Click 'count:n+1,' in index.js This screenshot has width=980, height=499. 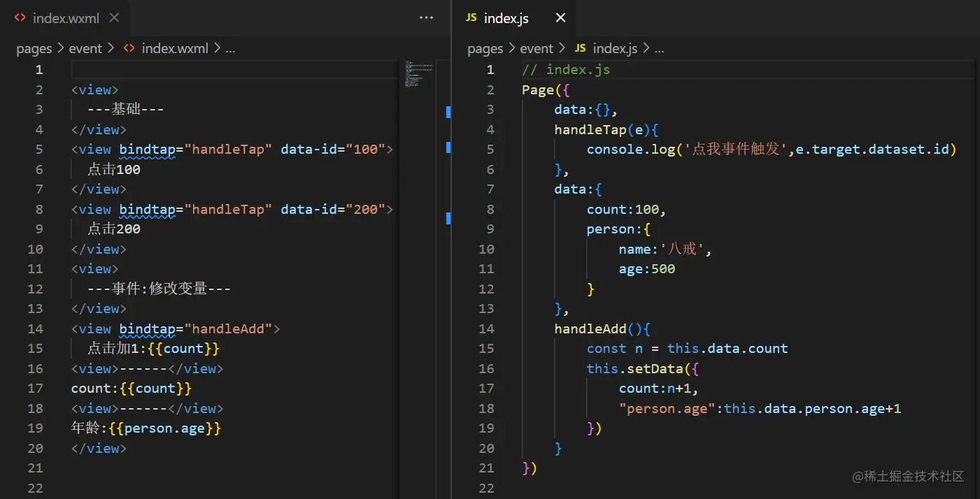click(x=659, y=388)
